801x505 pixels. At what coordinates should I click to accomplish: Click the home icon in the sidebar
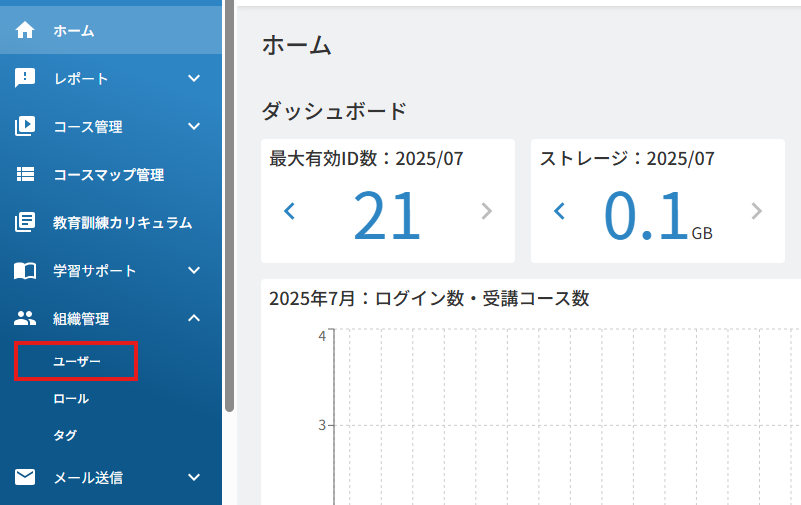(x=25, y=30)
